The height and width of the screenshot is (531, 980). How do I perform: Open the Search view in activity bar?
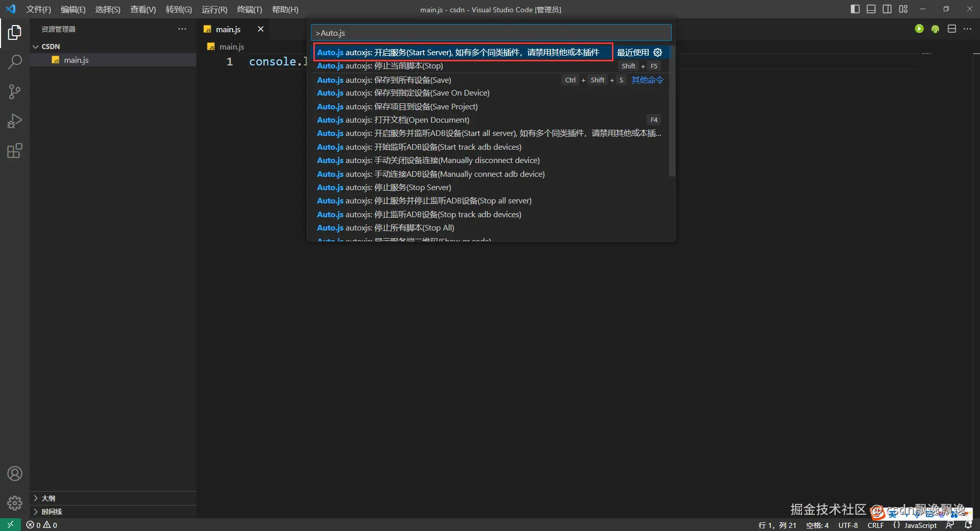point(15,62)
